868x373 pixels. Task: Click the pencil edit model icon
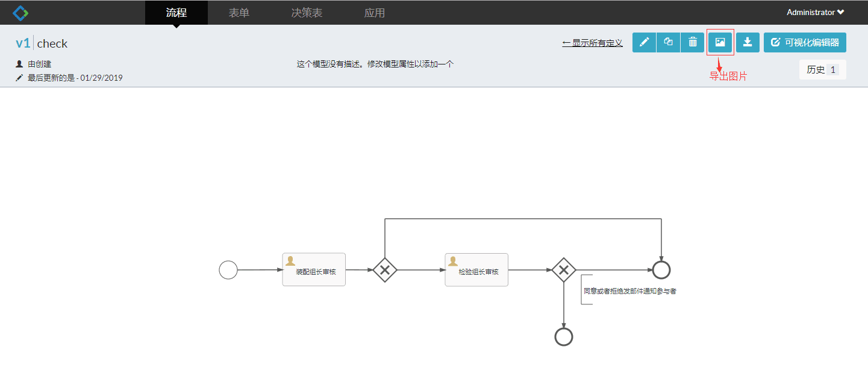pos(643,42)
